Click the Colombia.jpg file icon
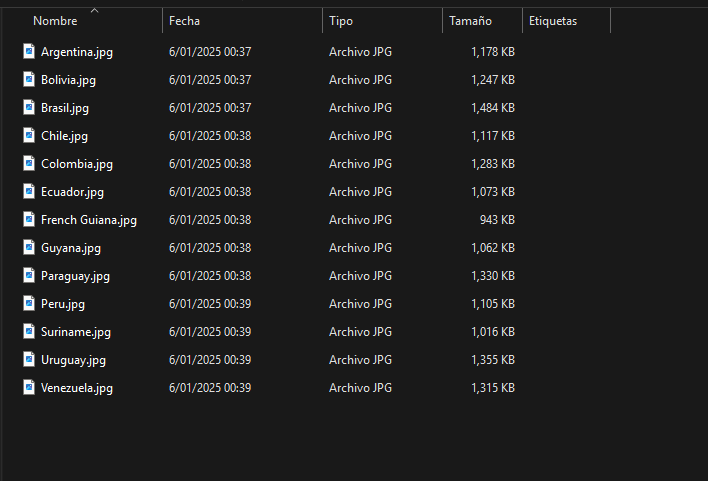The height and width of the screenshot is (481, 708). (29, 163)
